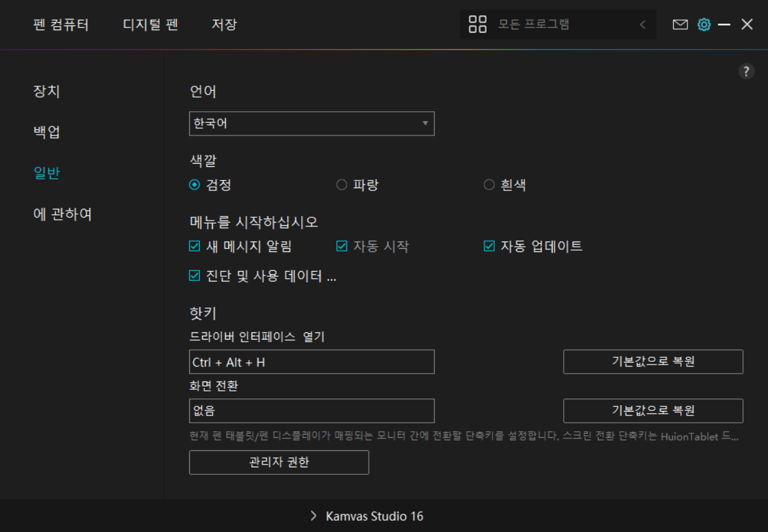Open settings via the gear icon
The width and height of the screenshot is (768, 532).
[704, 25]
